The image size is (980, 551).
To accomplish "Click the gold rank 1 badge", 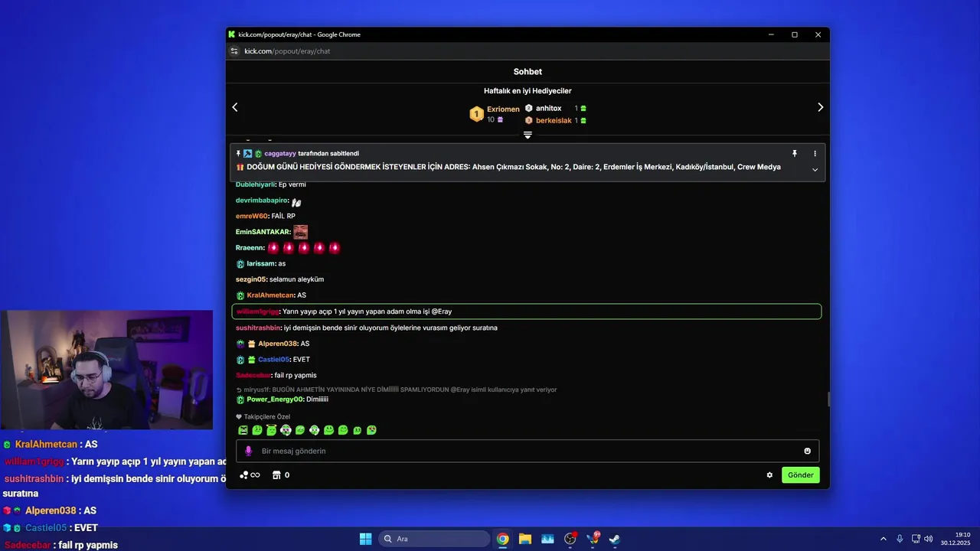I will pos(476,114).
